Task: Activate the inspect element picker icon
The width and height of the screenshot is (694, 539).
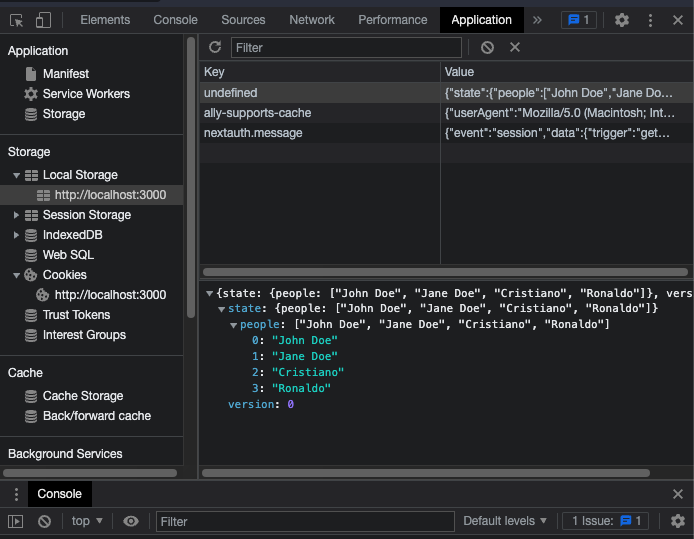Action: coord(16,20)
